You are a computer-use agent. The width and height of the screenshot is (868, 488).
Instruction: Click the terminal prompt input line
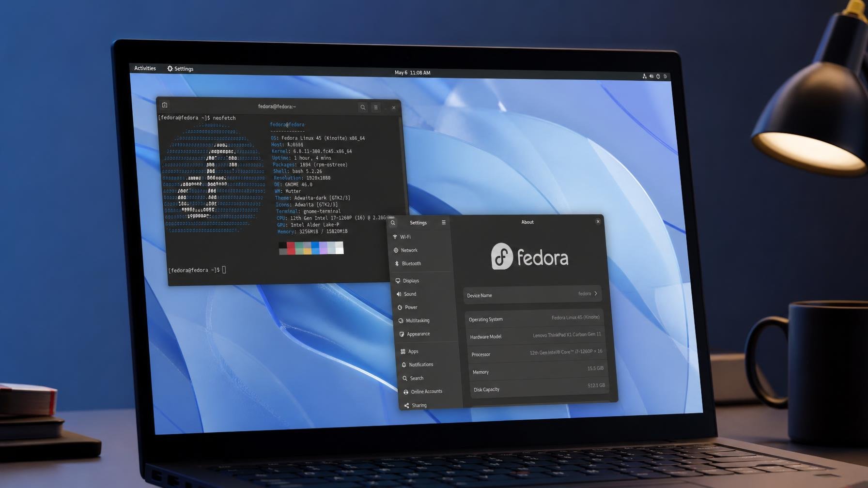(x=197, y=270)
